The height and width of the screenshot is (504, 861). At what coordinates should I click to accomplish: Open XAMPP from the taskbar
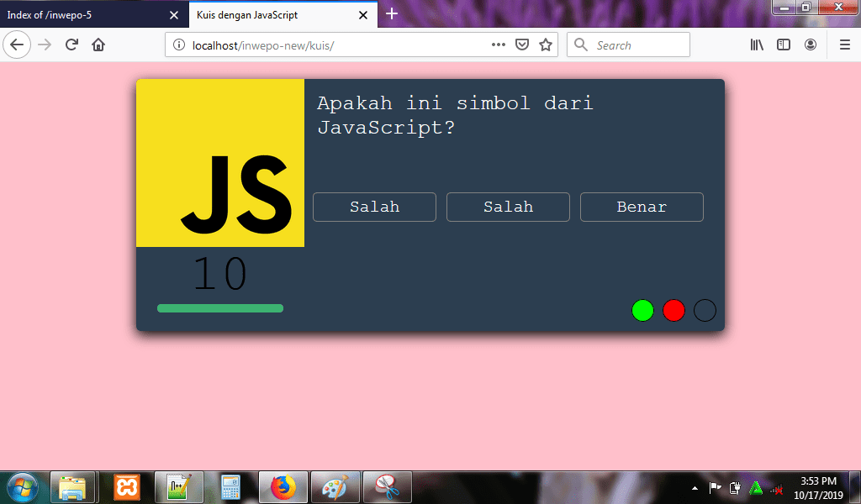(127, 487)
